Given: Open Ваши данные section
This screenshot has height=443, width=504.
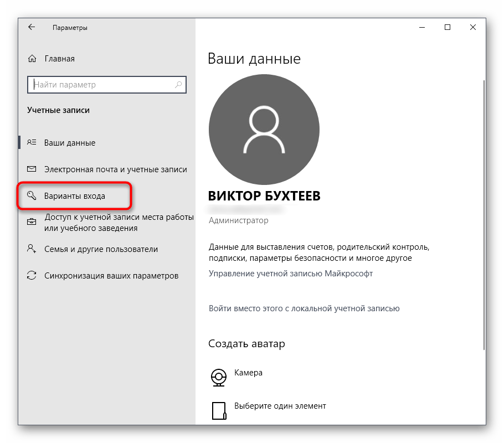Looking at the screenshot, I should click(70, 143).
